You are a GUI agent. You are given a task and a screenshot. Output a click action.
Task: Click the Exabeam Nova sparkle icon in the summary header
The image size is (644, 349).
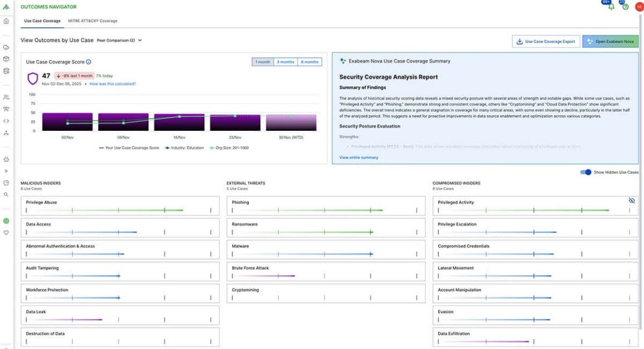pyautogui.click(x=343, y=61)
